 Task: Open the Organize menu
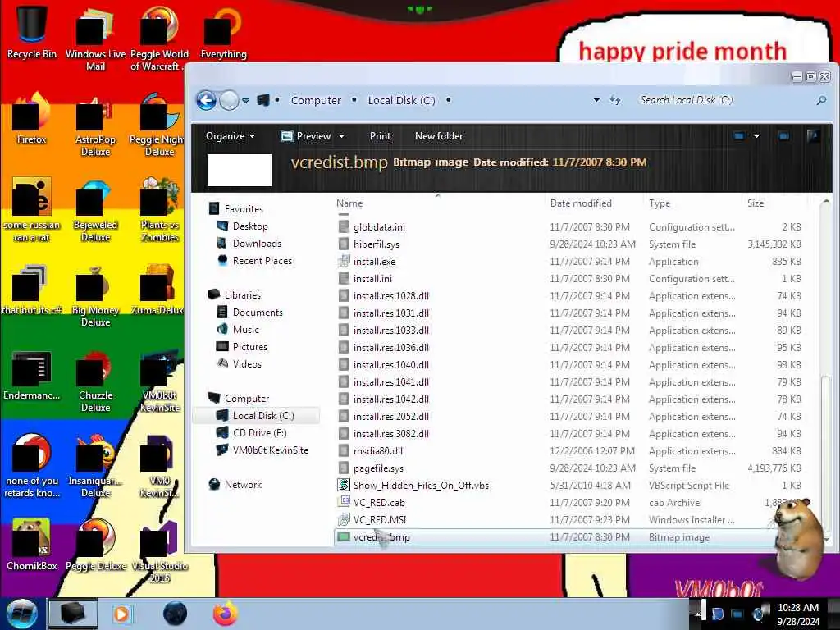tap(231, 136)
